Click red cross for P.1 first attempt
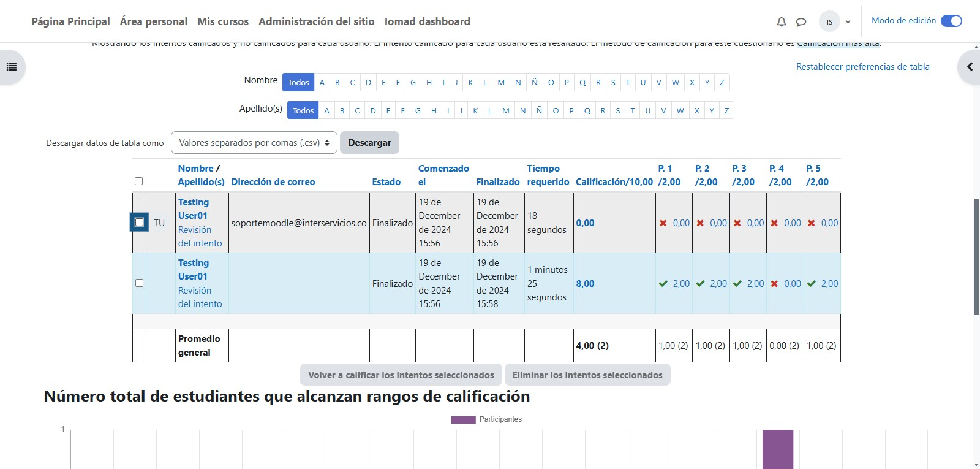The height and width of the screenshot is (469, 980). (x=663, y=223)
